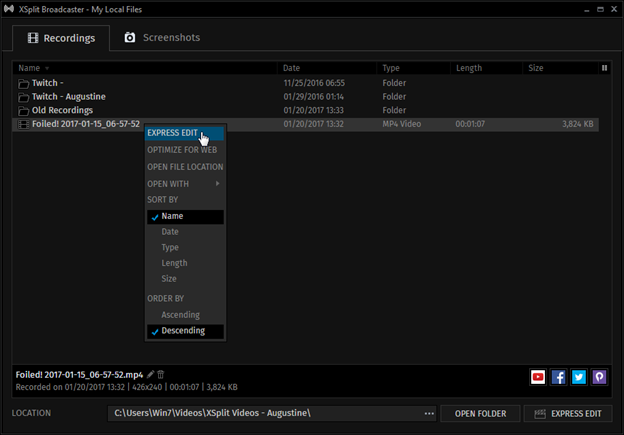The height and width of the screenshot is (435, 624).
Task: Browse location with the ellipsis button
Action: coord(429,414)
